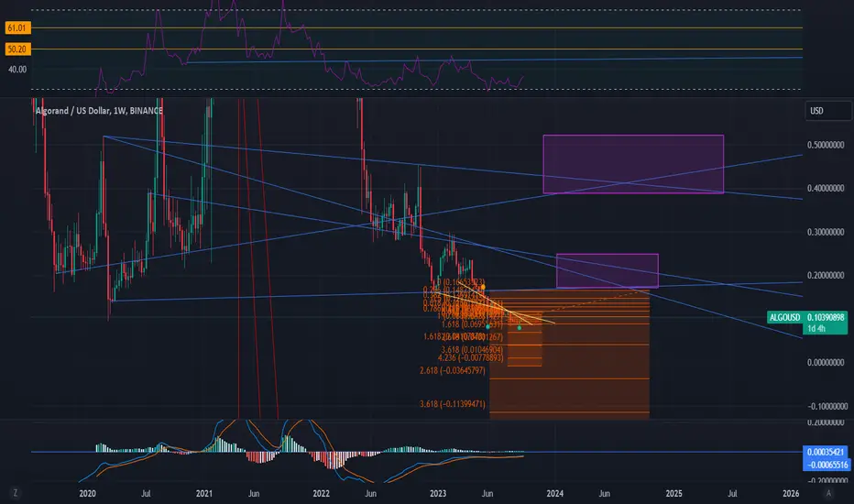Viewport: 854px width, 504px height.
Task: Click the 2020 time axis label
Action: (x=87, y=493)
